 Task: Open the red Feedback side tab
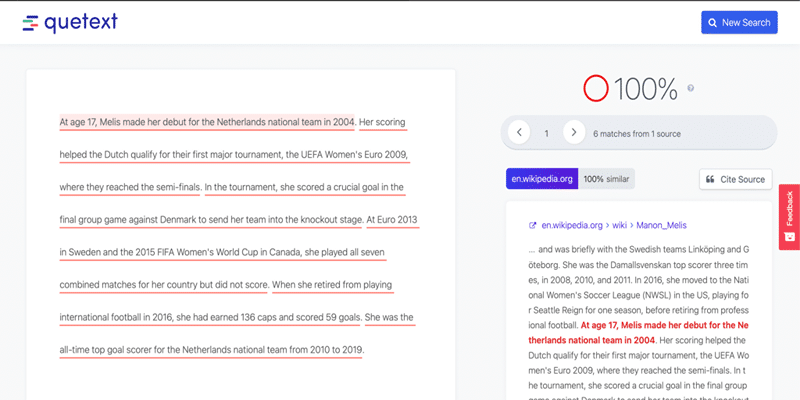click(789, 217)
